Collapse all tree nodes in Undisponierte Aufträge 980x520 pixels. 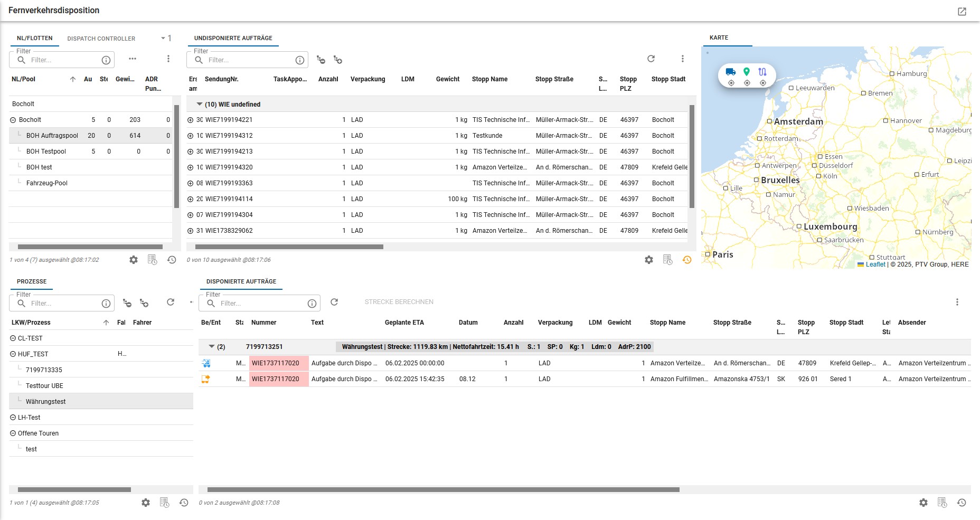click(321, 60)
